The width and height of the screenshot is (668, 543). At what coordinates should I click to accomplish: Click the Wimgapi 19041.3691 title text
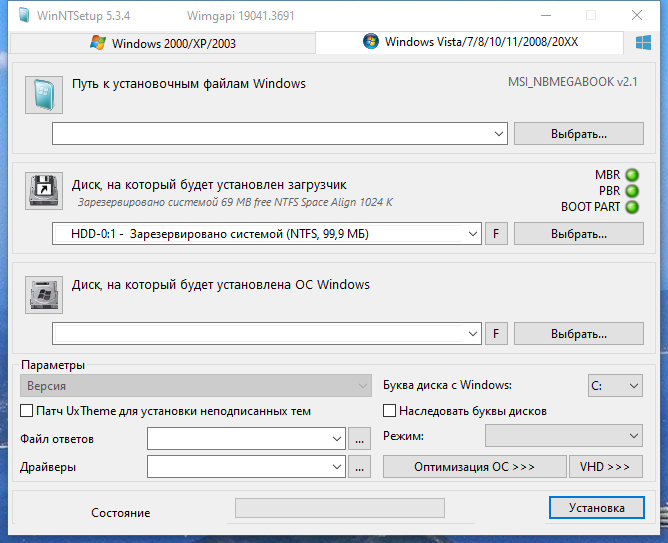[241, 16]
